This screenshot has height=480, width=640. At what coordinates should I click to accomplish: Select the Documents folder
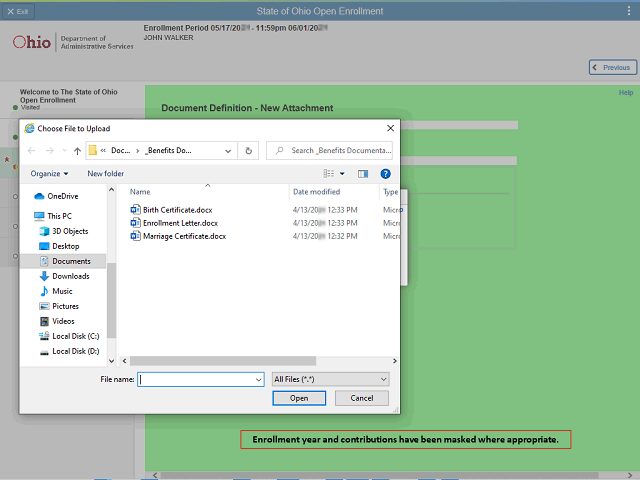[x=63, y=261]
